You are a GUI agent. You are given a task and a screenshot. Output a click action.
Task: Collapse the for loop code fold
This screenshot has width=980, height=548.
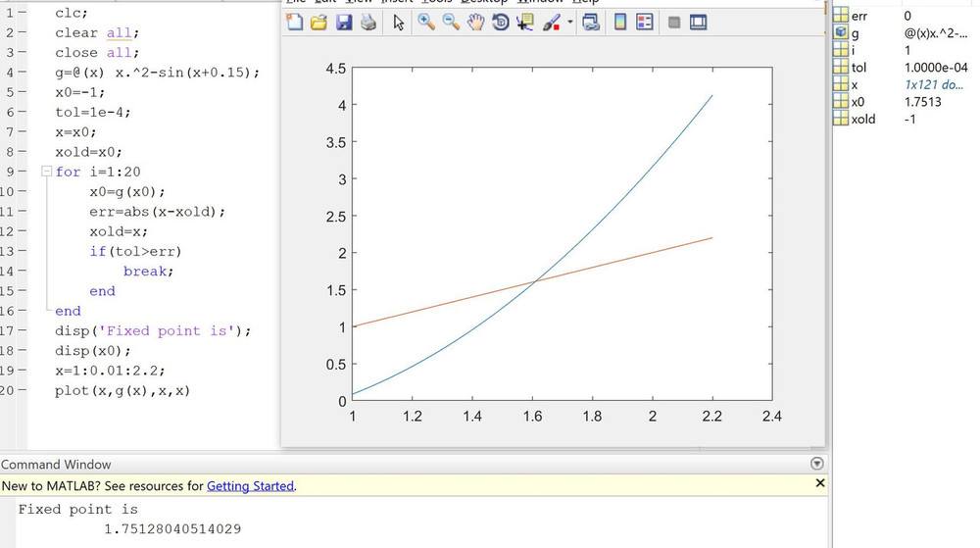44,172
